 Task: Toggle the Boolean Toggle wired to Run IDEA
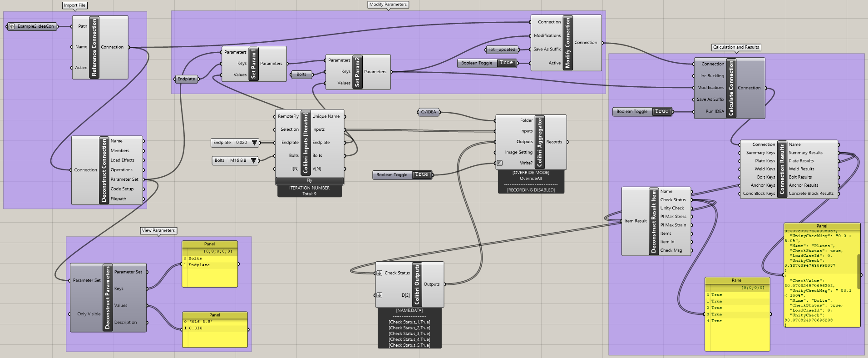click(661, 111)
